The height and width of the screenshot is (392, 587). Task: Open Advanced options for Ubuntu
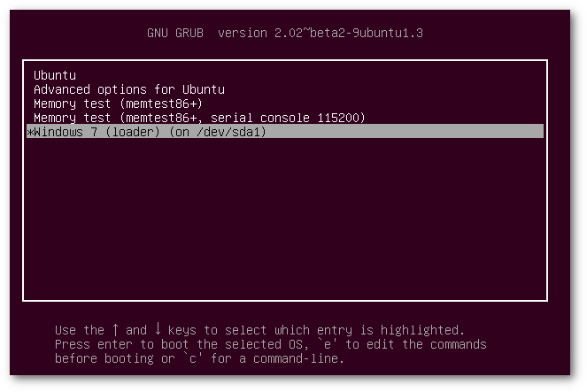(x=128, y=89)
